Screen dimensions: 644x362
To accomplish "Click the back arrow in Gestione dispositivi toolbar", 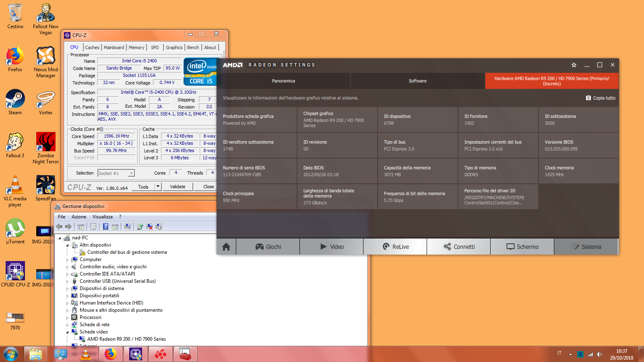I will click(x=59, y=227).
